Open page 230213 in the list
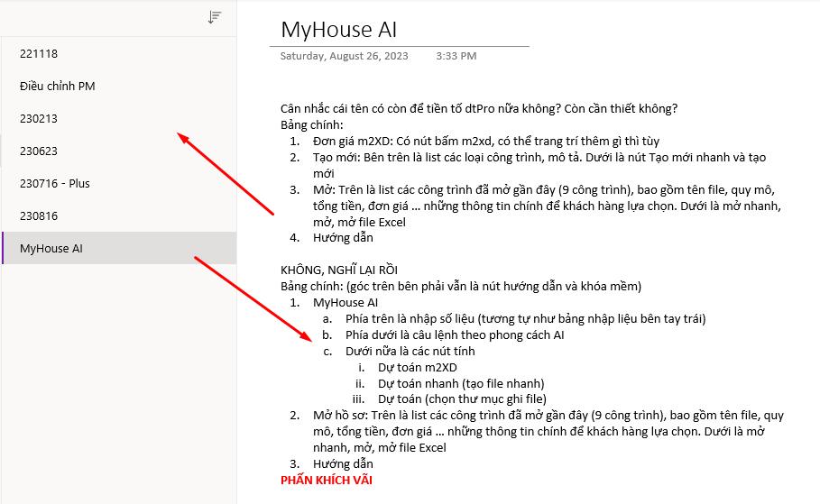Image resolution: width=820 pixels, height=504 pixels. click(39, 119)
